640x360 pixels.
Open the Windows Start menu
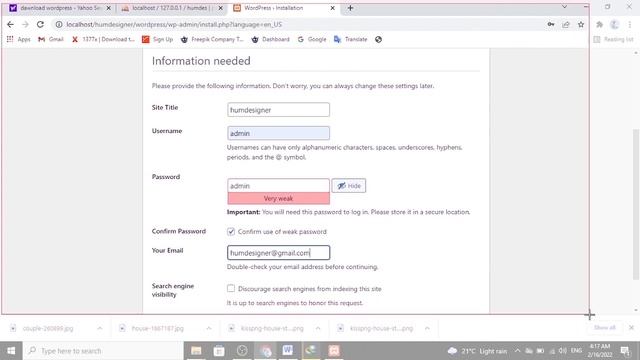tap(11, 351)
